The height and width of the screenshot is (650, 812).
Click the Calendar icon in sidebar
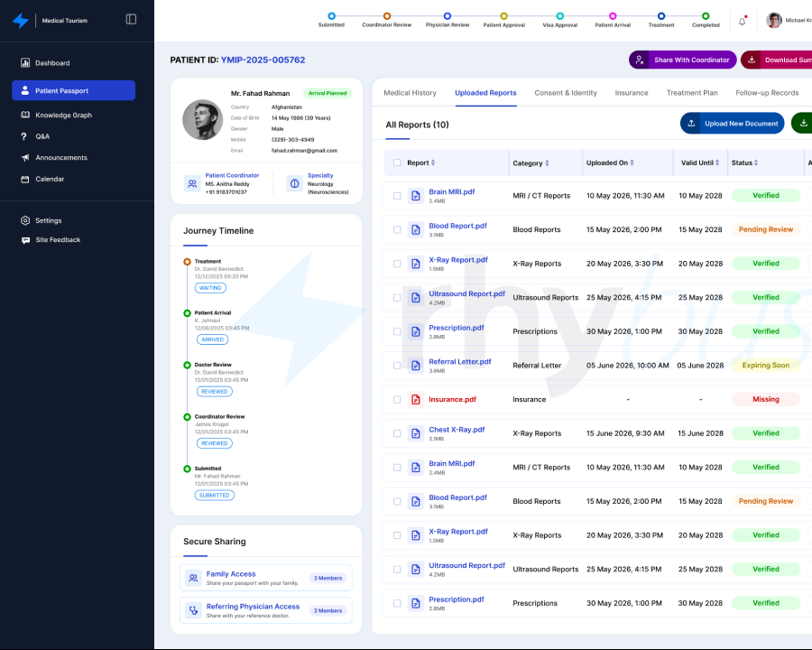pos(25,179)
